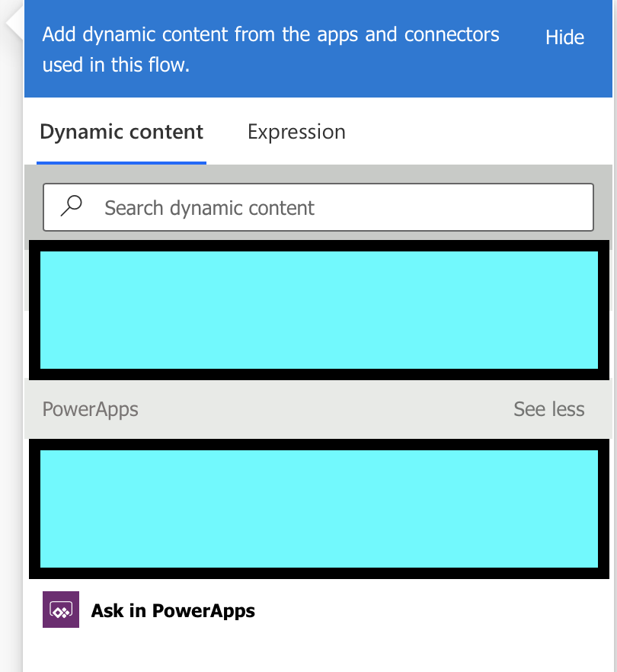Collapse the PowerApps list with See less
617x672 pixels.
pyautogui.click(x=549, y=409)
